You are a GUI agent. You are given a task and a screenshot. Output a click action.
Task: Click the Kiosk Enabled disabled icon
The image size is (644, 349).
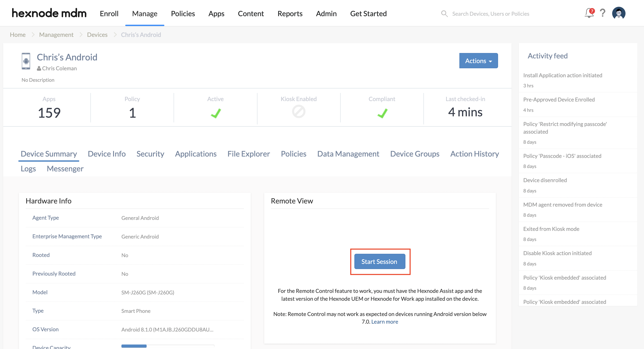298,111
